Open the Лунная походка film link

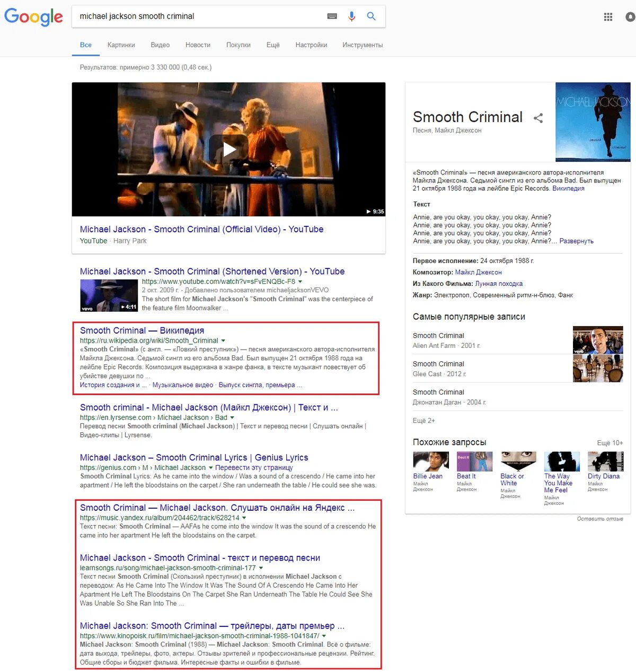tap(499, 284)
